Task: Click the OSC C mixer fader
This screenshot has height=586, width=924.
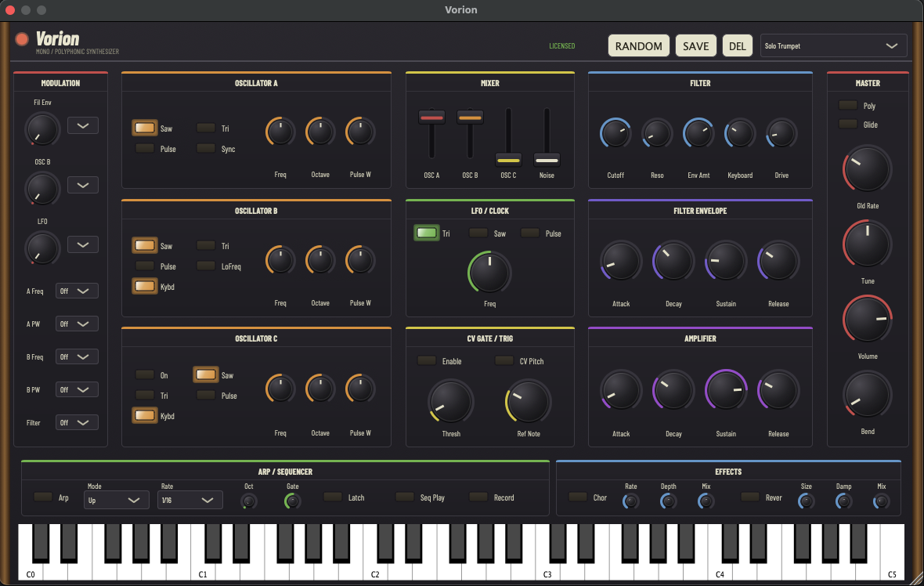Action: click(508, 159)
